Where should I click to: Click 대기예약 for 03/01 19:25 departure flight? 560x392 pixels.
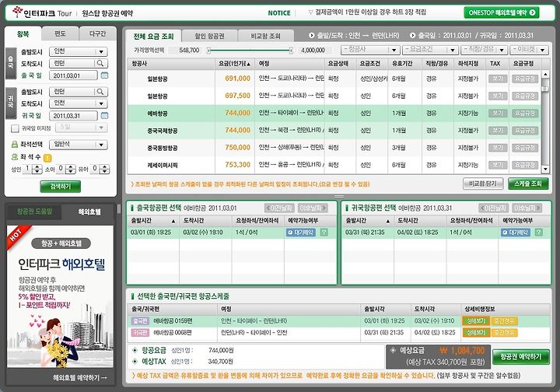301,233
